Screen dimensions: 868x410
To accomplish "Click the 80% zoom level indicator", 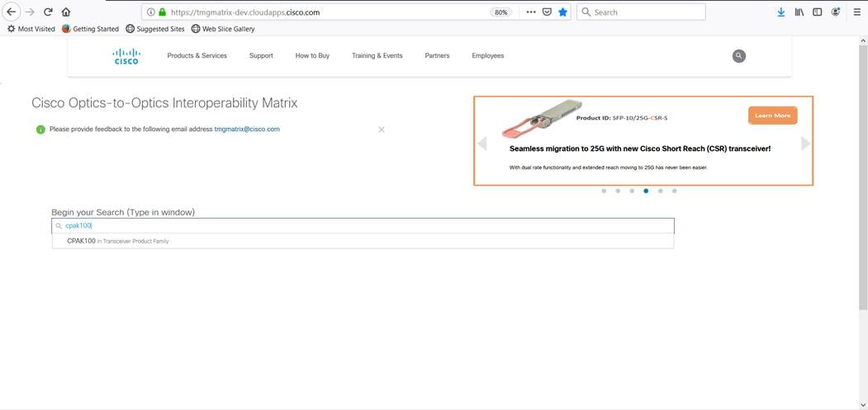I will tap(500, 12).
